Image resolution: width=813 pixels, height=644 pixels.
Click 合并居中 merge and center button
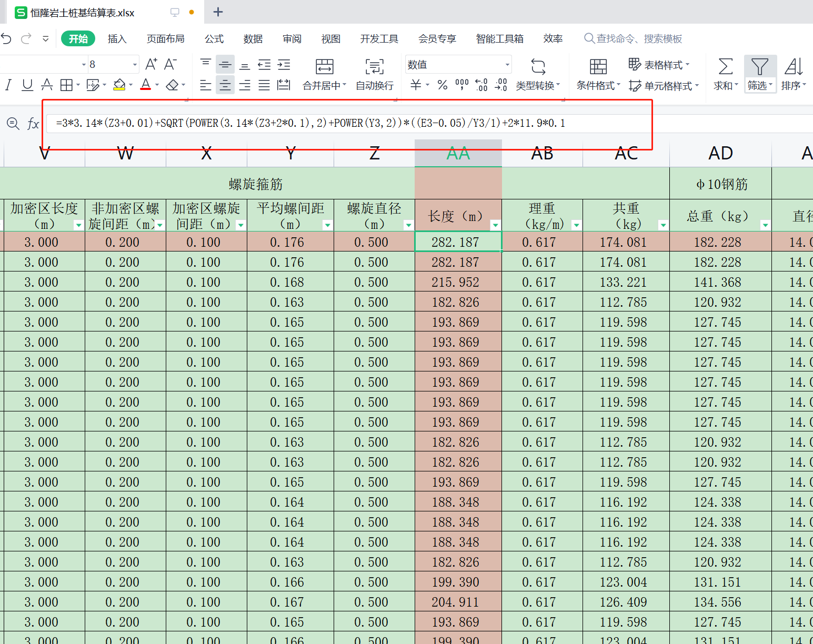[325, 75]
